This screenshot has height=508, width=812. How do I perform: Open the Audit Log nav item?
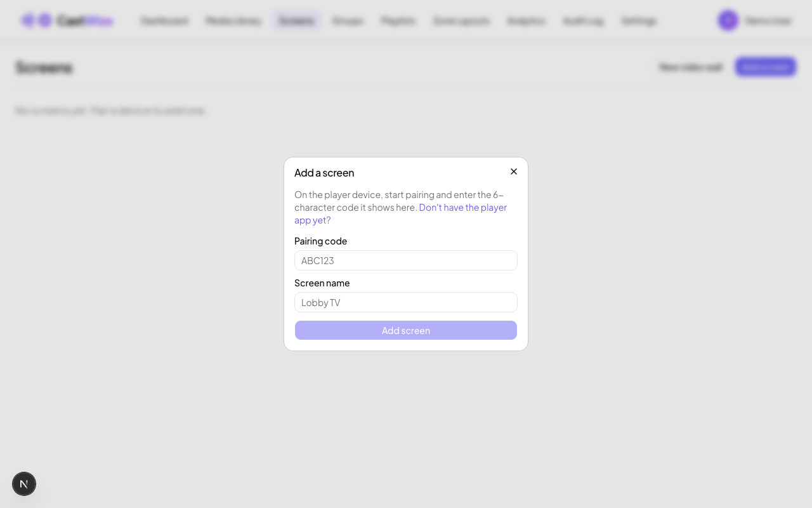583,20
